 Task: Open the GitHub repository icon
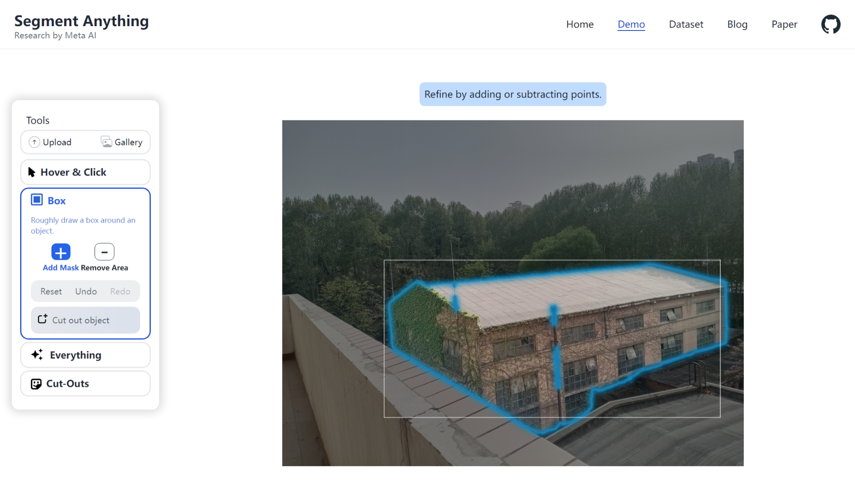pos(831,24)
